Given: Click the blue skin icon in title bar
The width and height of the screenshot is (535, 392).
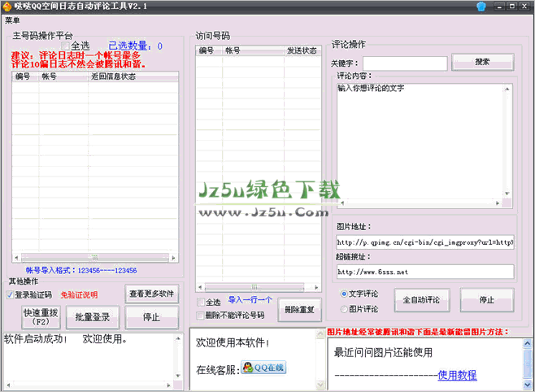Looking at the screenshot, I should tap(481, 7).
